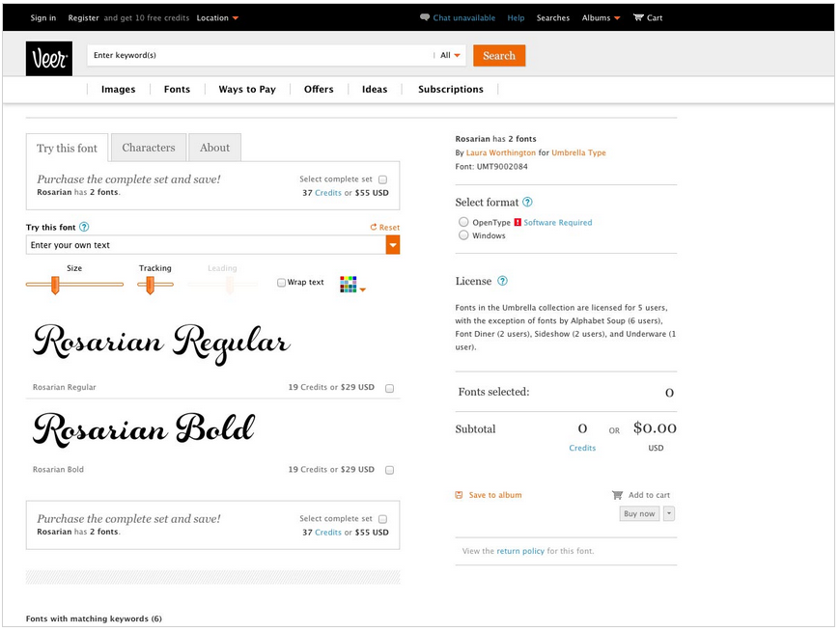
Task: Click Save to album link
Action: 495,495
